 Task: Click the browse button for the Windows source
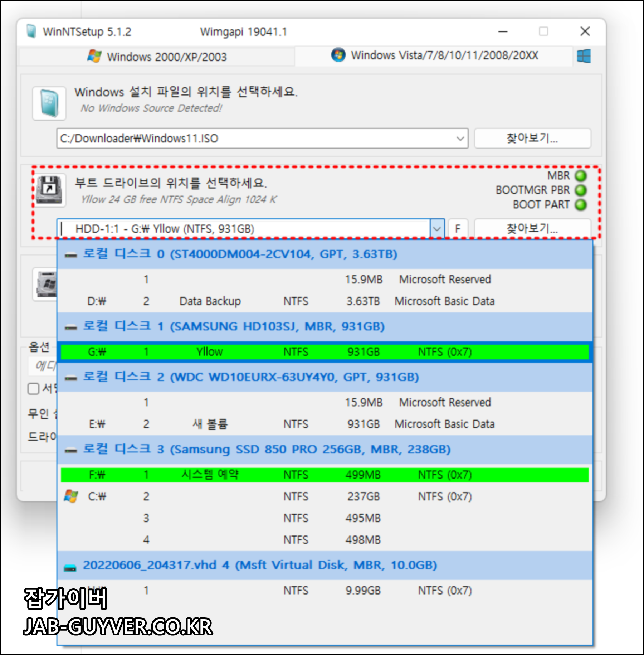pyautogui.click(x=532, y=138)
